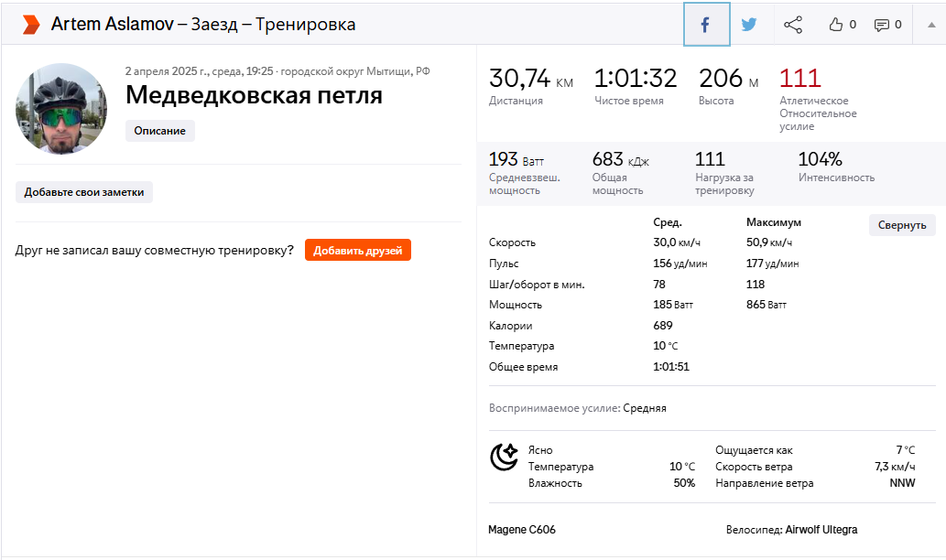Open comments speech bubble icon

point(882,25)
